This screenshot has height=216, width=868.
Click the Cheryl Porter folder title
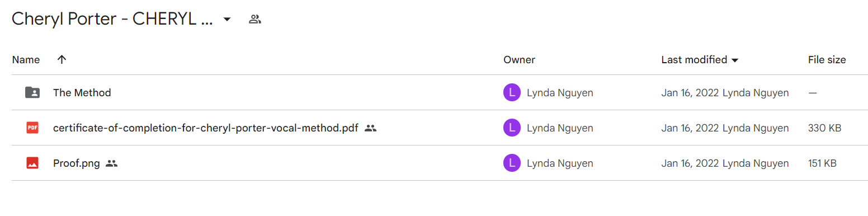click(x=112, y=20)
